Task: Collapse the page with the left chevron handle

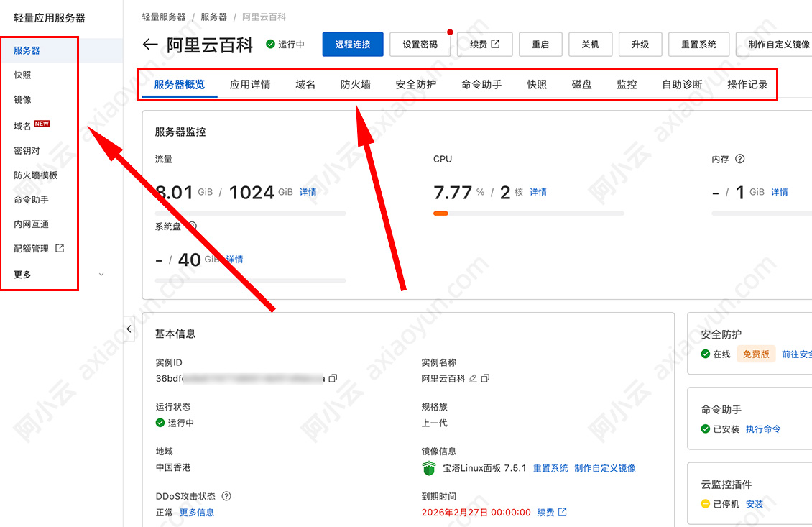Action: pos(129,329)
